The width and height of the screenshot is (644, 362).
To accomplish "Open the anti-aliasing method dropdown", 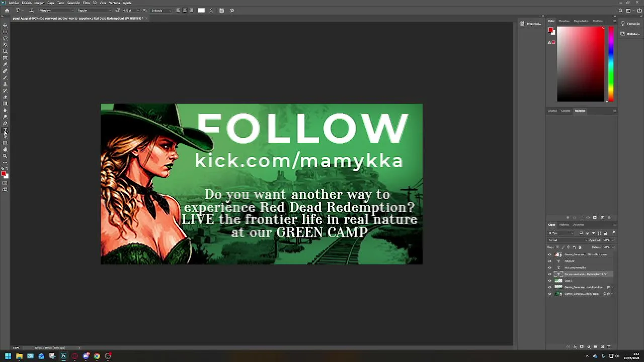I will (x=160, y=11).
